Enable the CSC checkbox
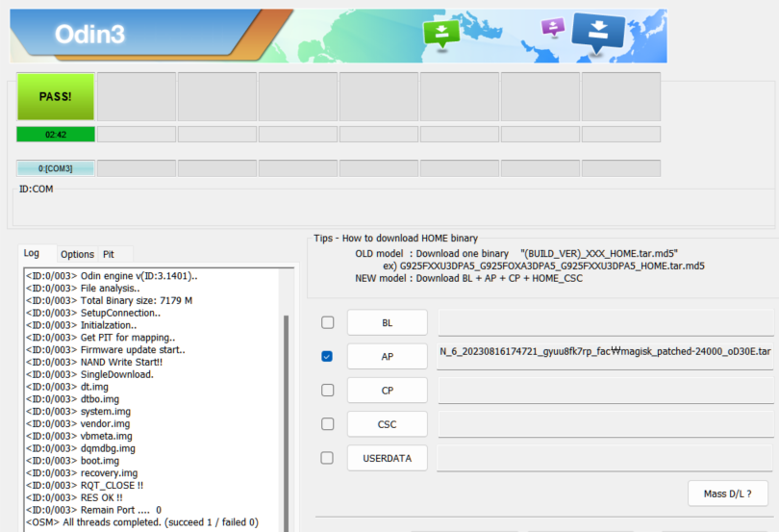The width and height of the screenshot is (779, 532). (327, 423)
